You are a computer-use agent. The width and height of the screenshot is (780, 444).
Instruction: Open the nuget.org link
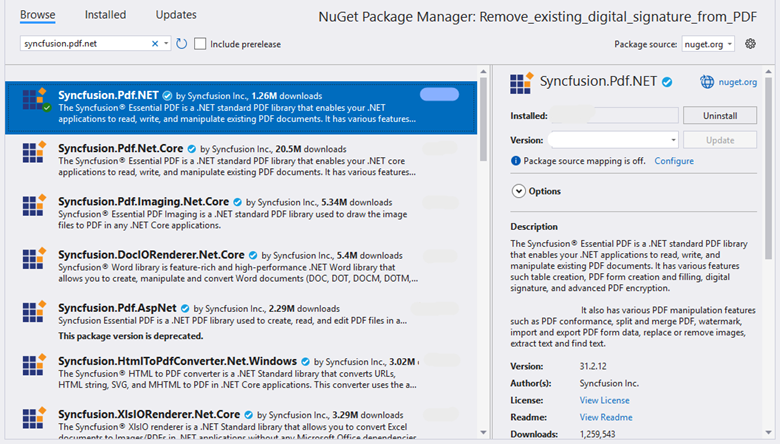[x=738, y=82]
